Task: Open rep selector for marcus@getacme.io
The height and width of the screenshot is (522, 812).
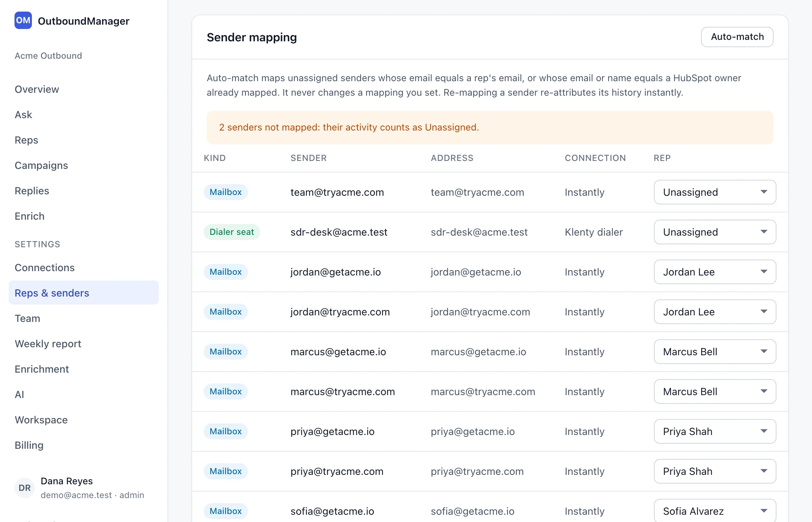Action: pyautogui.click(x=715, y=352)
